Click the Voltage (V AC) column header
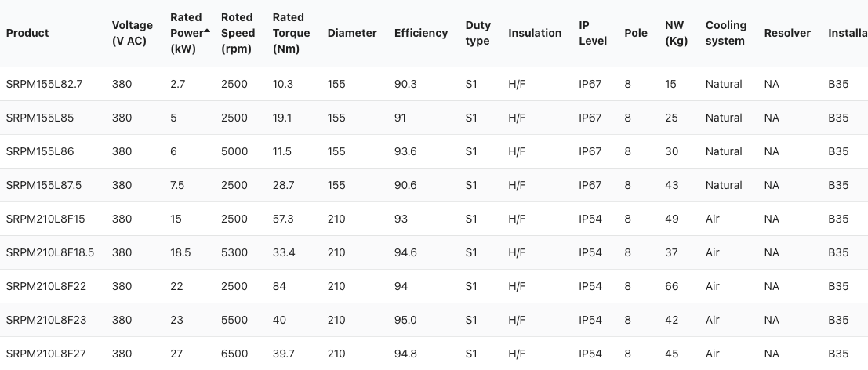Viewport: 868px width, 370px height. coord(132,33)
